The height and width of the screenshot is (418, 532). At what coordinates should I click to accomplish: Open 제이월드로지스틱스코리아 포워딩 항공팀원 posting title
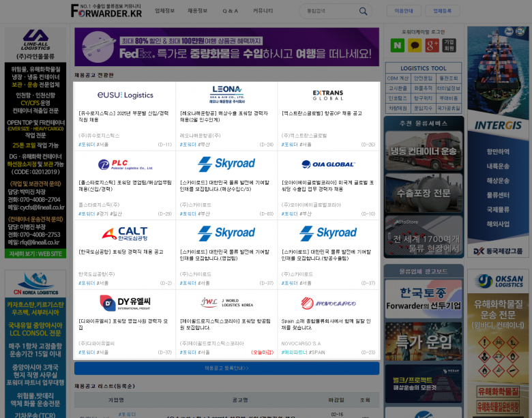[x=225, y=324]
